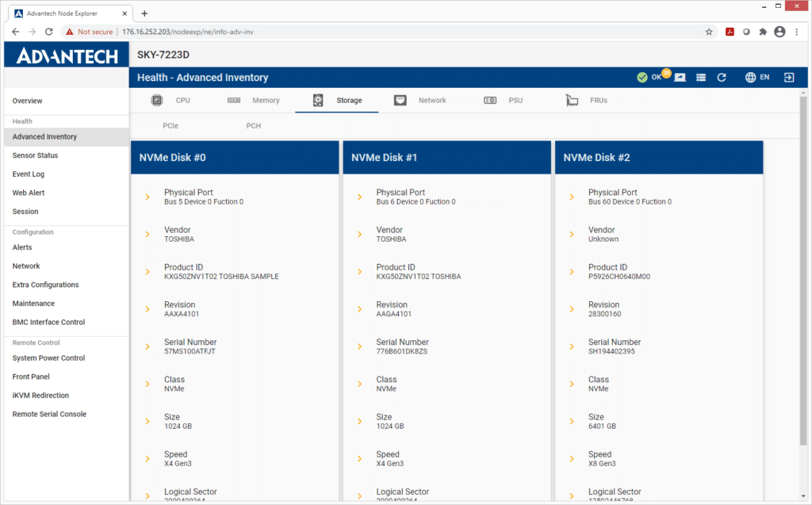Click the refresh icon in blue header
The width and height of the screenshot is (812, 505).
click(x=722, y=77)
